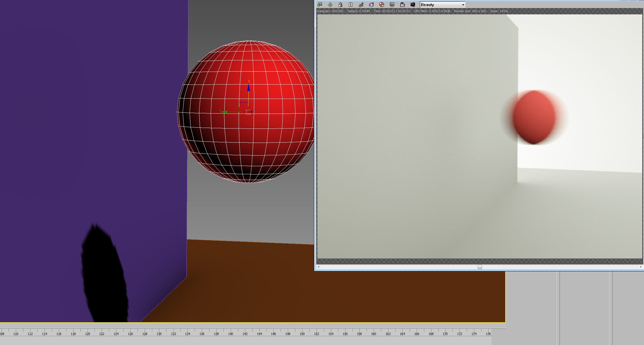
Task: Click the monitor-shaped viewport resolution icon
Action: click(x=392, y=5)
